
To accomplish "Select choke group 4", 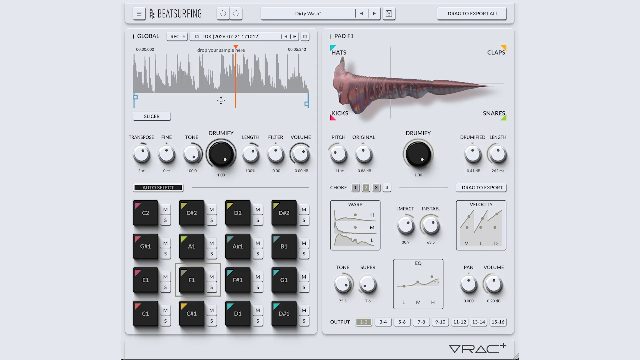I will coord(387,188).
